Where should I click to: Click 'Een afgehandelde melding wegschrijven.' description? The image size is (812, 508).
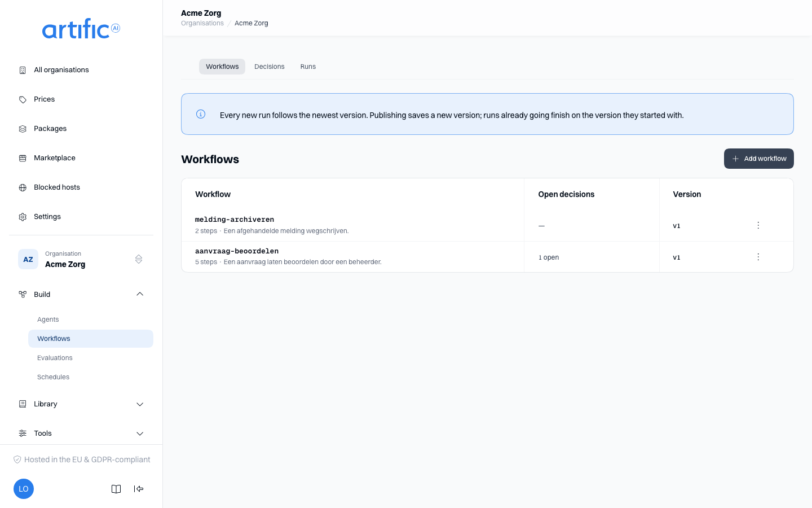coord(286,231)
